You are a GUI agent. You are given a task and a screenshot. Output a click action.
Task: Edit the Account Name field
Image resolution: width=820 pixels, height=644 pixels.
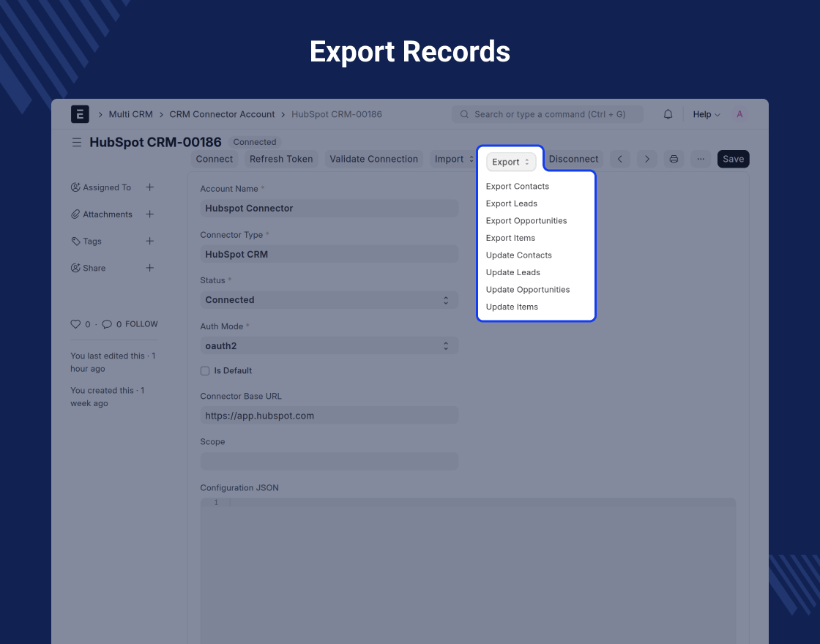click(x=329, y=208)
